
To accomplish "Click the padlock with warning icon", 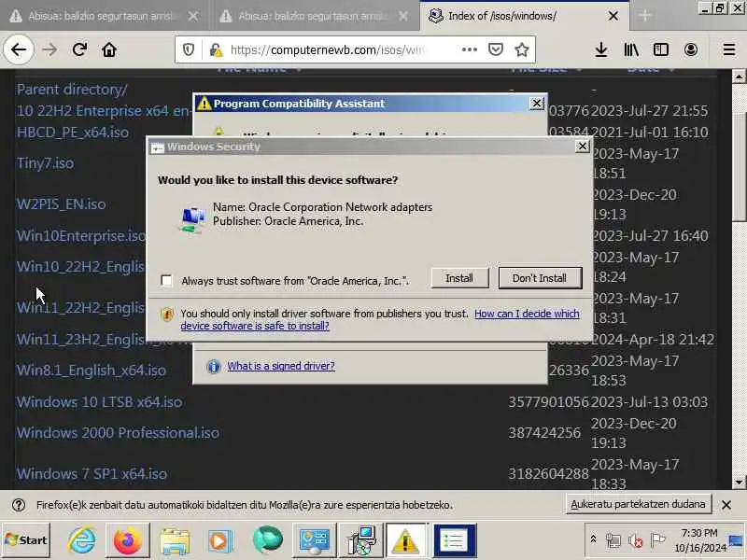I will click(x=217, y=49).
